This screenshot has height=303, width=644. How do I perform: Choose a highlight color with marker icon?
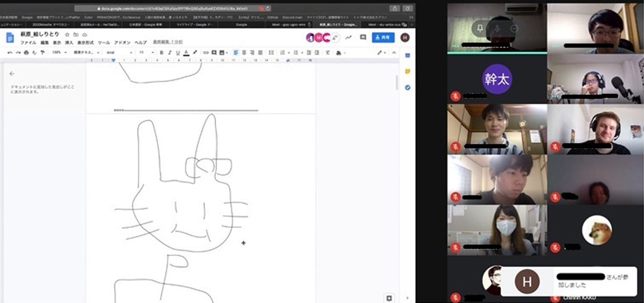195,53
